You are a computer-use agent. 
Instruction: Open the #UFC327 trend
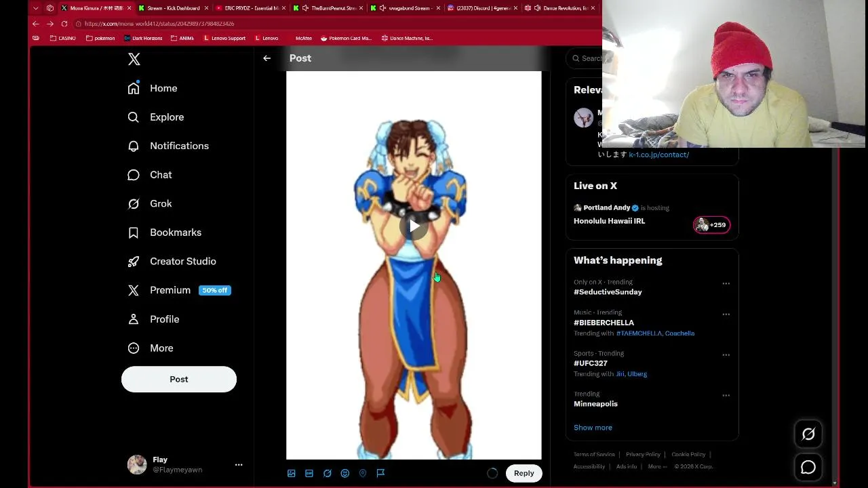(x=591, y=363)
